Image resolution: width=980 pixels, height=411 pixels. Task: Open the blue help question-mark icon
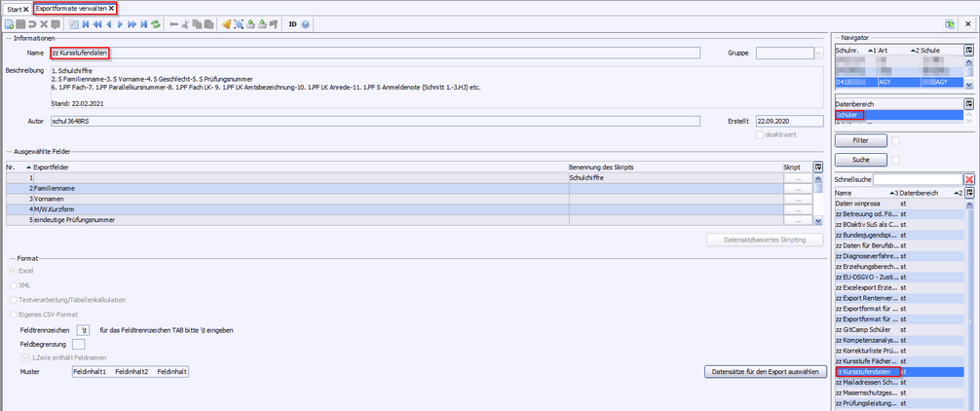click(x=306, y=23)
